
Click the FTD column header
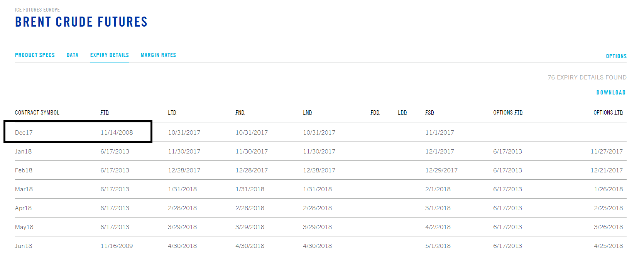(x=105, y=113)
